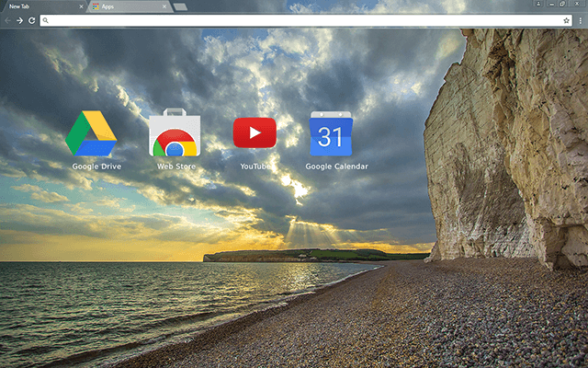This screenshot has height=368, width=588.
Task: Click the search icon in the address bar
Action: click(46, 19)
